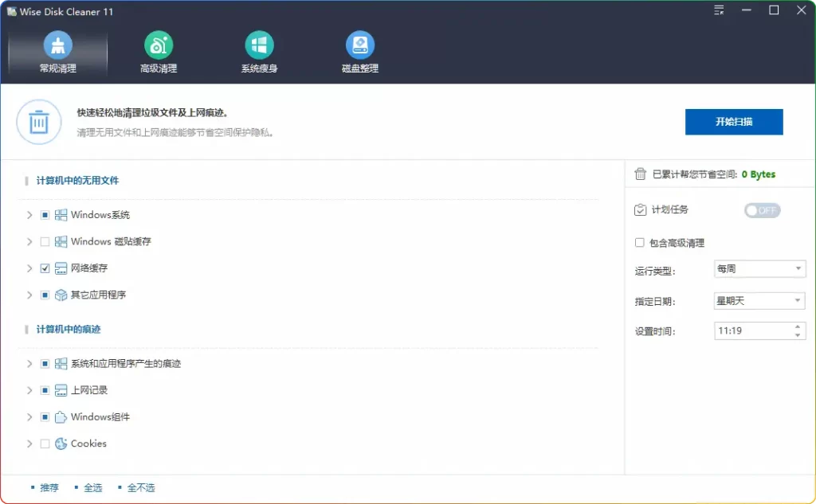Click the saved space trash icon
Screen dimensions: 816x504
[x=641, y=174]
